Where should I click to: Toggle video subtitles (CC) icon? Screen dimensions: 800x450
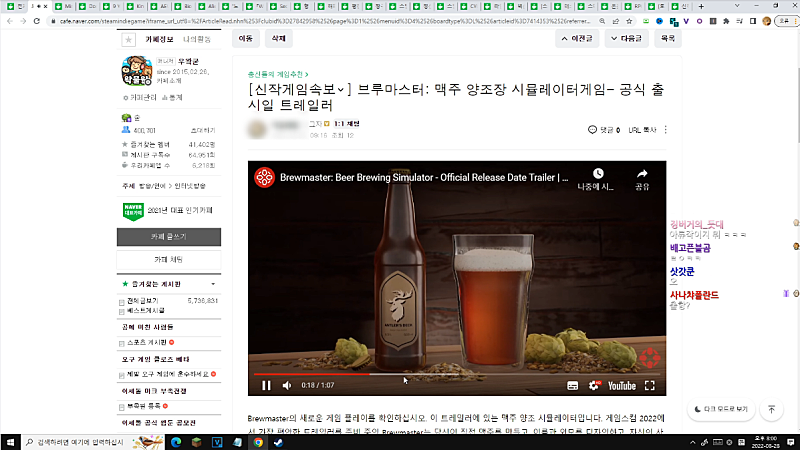pyautogui.click(x=572, y=385)
